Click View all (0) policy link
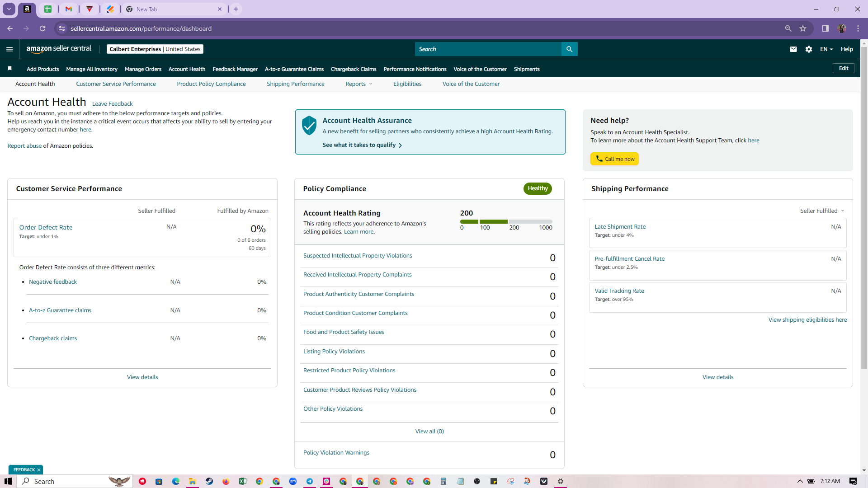The height and width of the screenshot is (488, 868). [x=429, y=432]
